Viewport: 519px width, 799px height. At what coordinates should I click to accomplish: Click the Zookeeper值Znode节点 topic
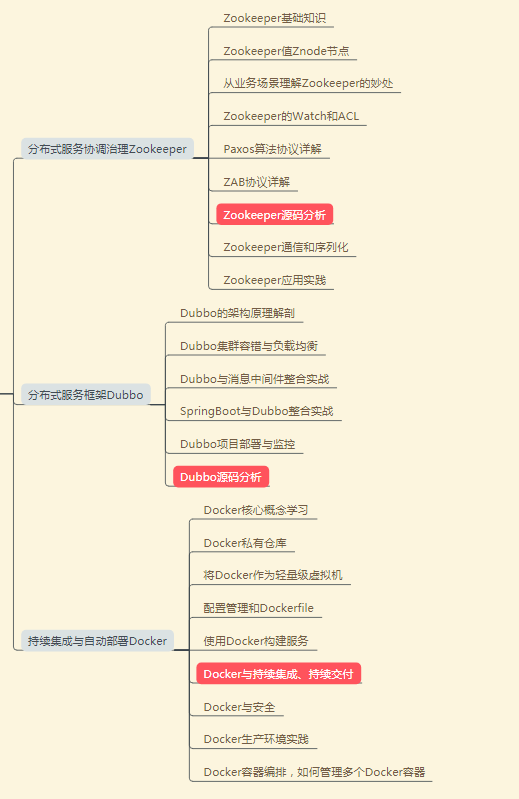pos(286,51)
